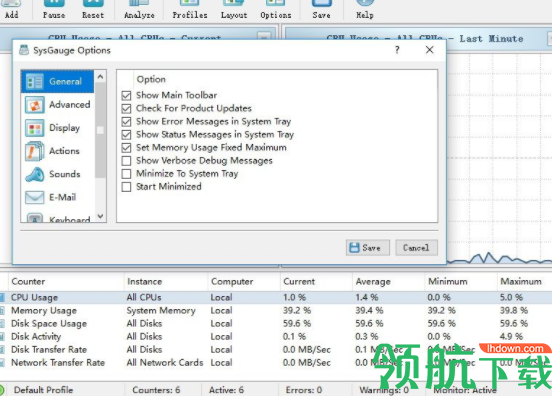Sort by the Minimum column header
This screenshot has width=552, height=396.
tap(461, 282)
